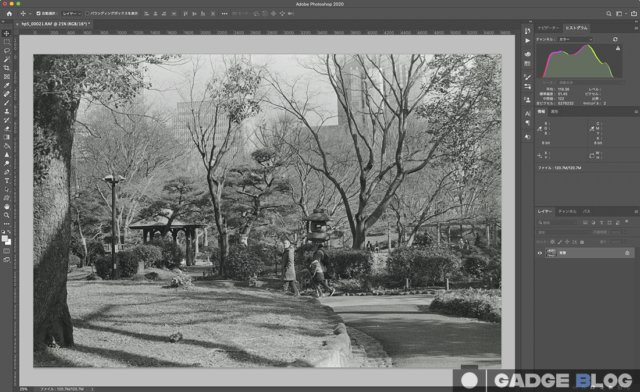Viewport: 640px width, 392px height.
Task: Choose the Crop tool
Action: pos(7,68)
